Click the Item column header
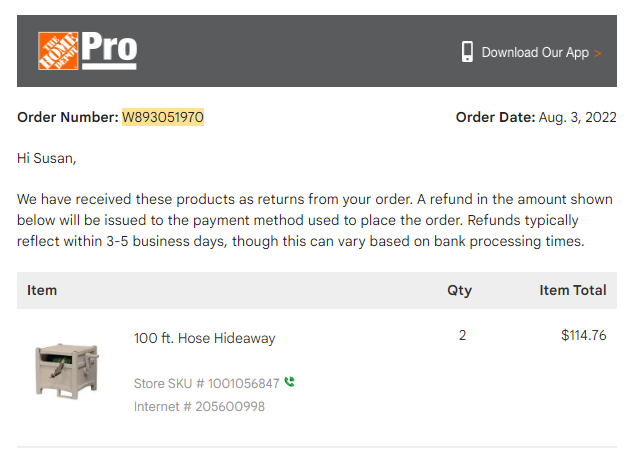The width and height of the screenshot is (632, 463). click(x=42, y=290)
